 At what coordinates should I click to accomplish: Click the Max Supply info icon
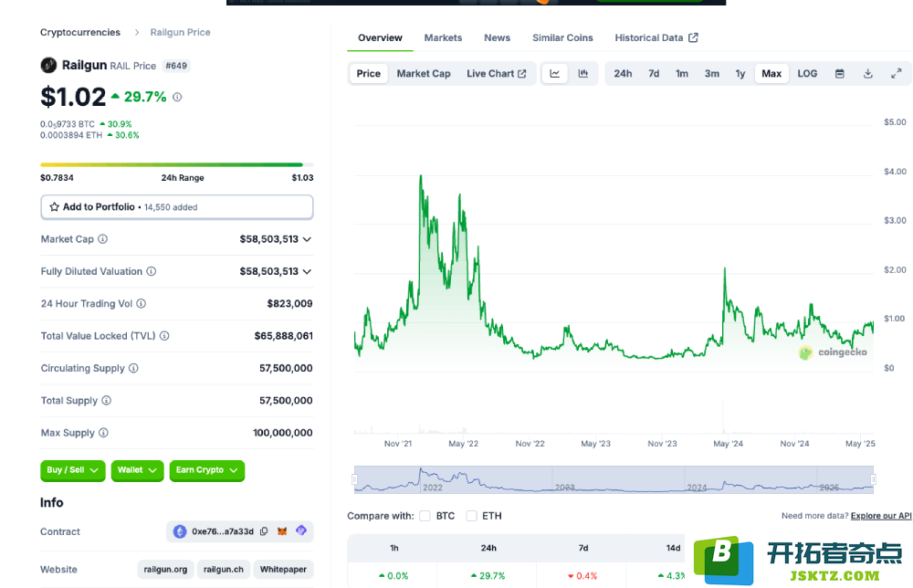pos(103,433)
